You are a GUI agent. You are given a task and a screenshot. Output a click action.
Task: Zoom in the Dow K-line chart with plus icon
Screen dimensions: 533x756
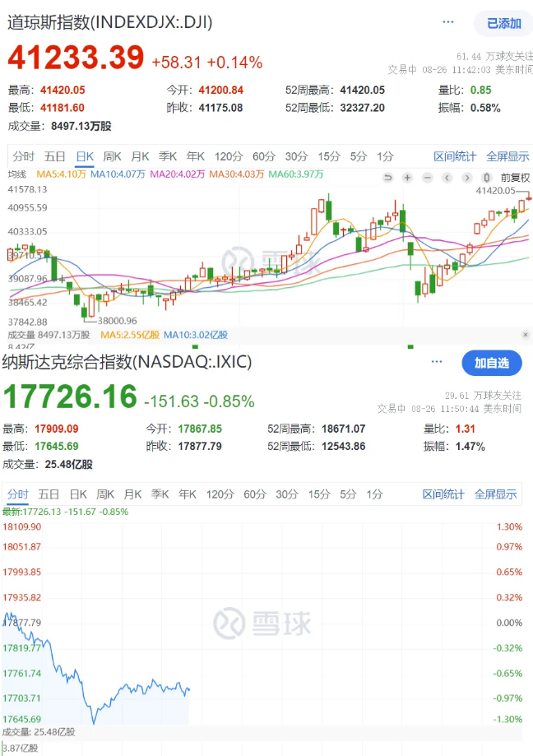tap(407, 178)
